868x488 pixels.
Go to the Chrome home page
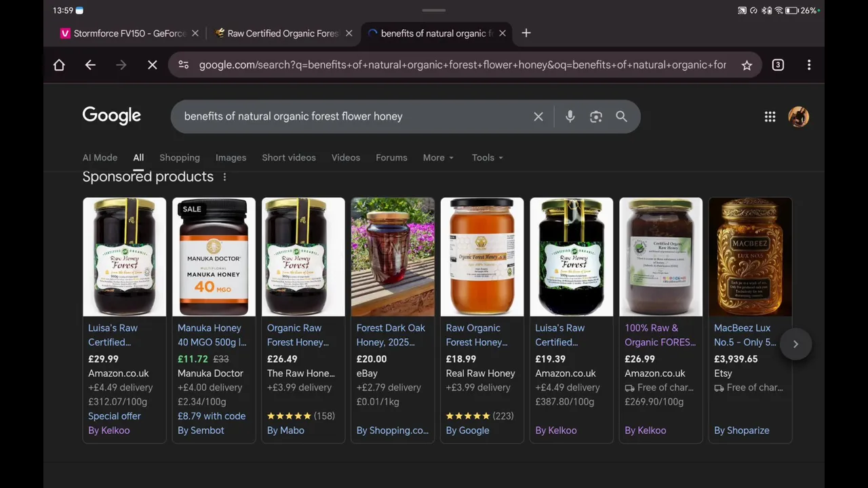59,65
